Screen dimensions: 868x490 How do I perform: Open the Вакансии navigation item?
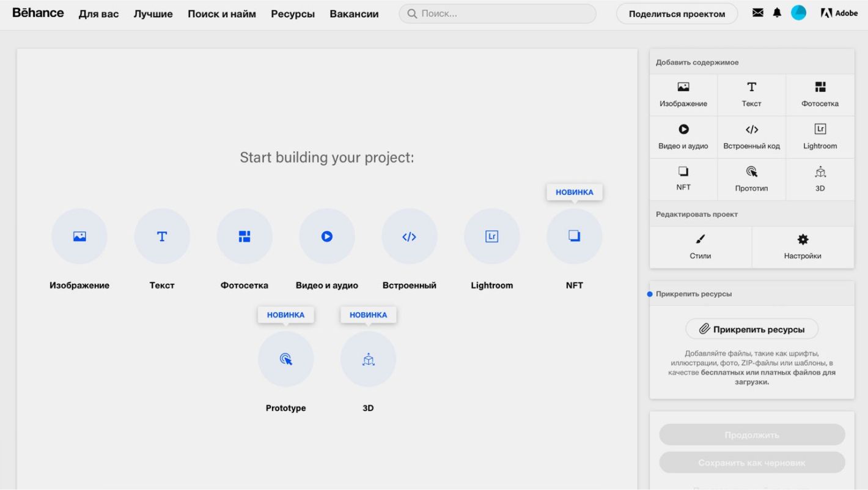pos(354,13)
